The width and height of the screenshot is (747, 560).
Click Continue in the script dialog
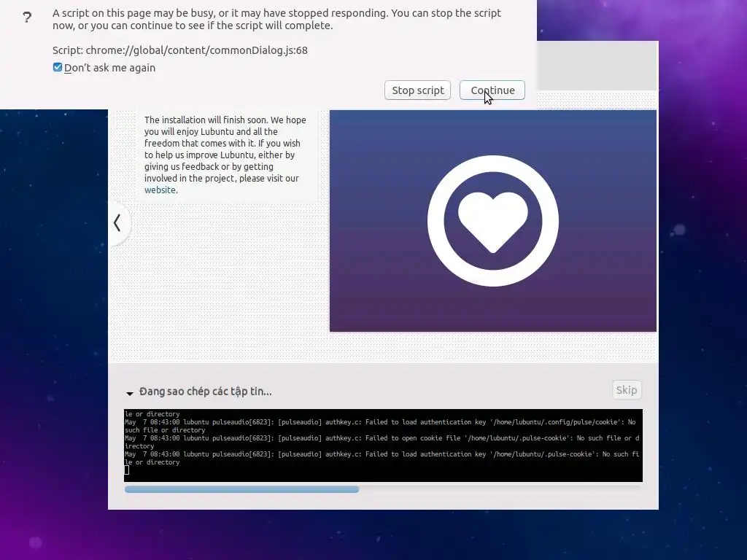point(492,90)
